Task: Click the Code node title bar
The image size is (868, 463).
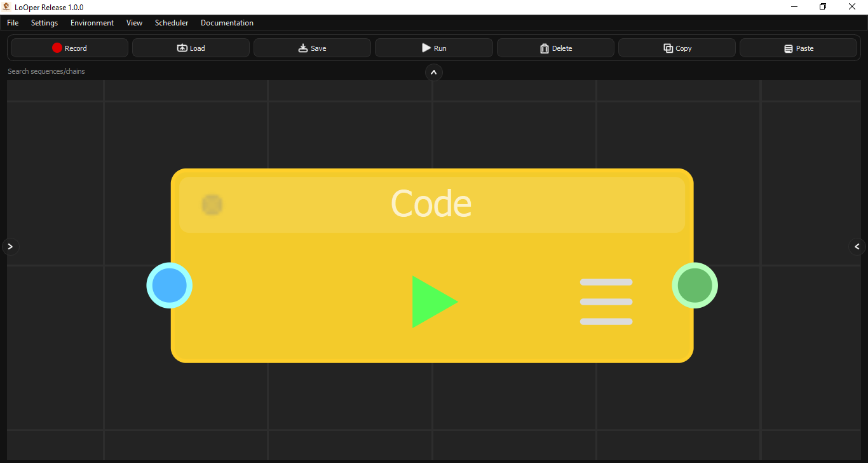Action: point(431,202)
